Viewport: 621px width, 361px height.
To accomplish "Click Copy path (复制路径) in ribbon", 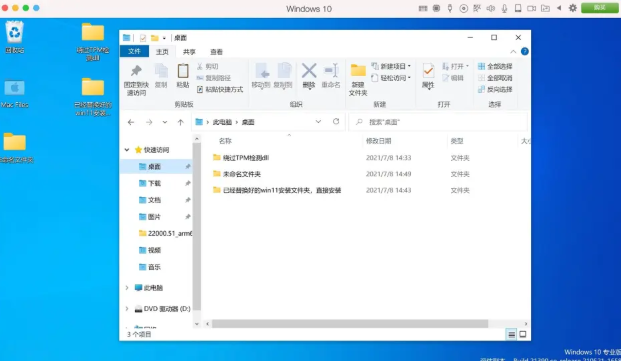I will pyautogui.click(x=213, y=78).
